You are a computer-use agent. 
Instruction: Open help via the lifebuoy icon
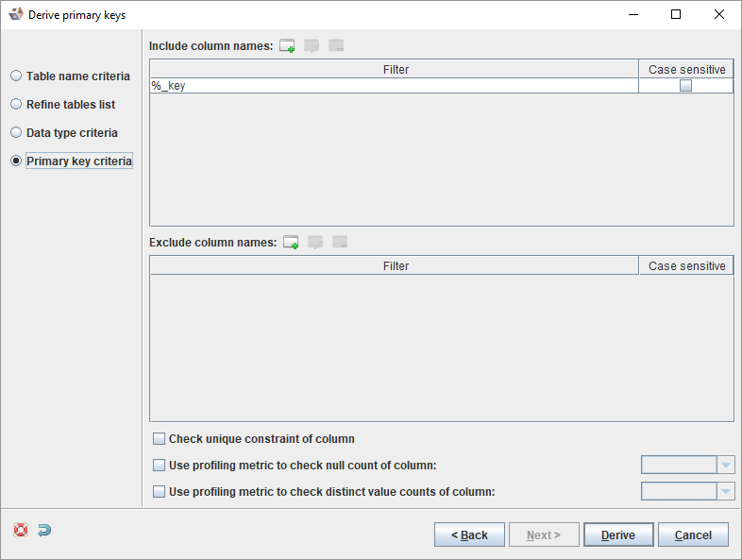(21, 531)
